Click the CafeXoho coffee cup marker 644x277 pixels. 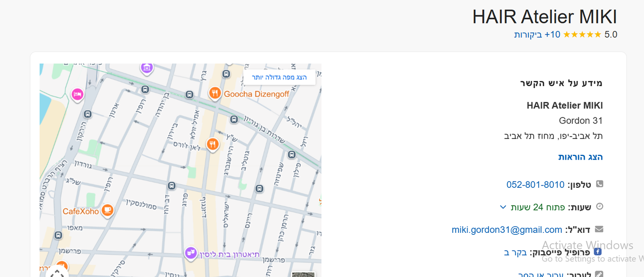[x=107, y=210]
